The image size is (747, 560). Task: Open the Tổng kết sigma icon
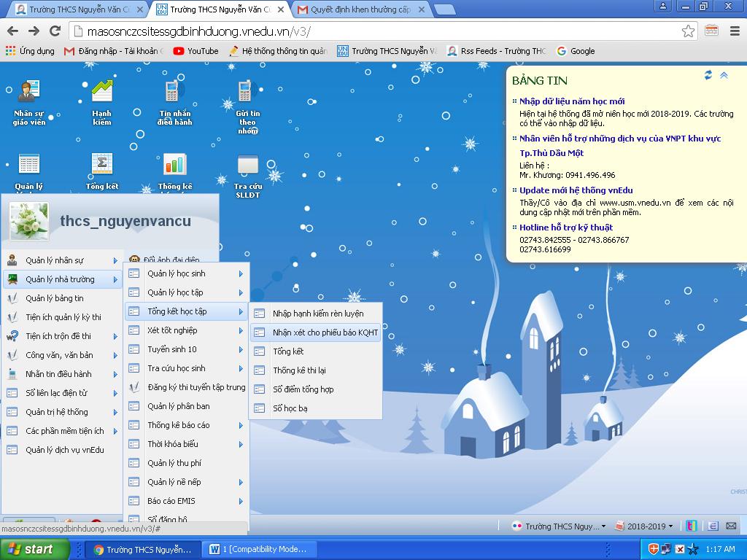tap(101, 172)
